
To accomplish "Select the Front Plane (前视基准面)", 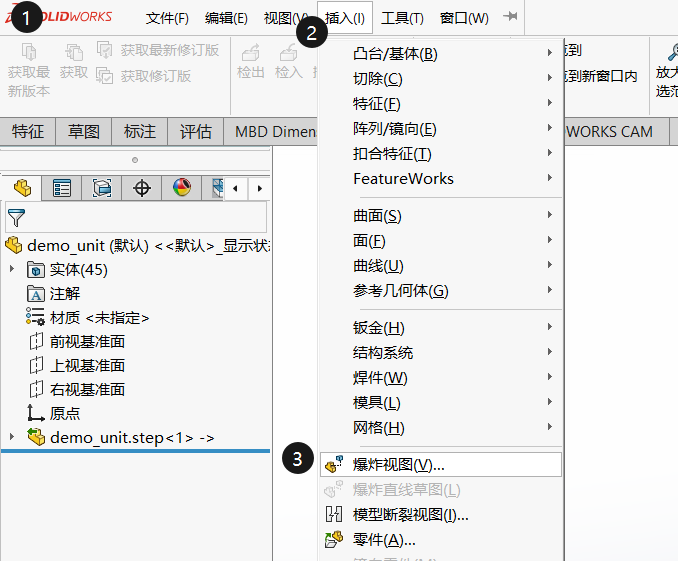I will tap(86, 341).
